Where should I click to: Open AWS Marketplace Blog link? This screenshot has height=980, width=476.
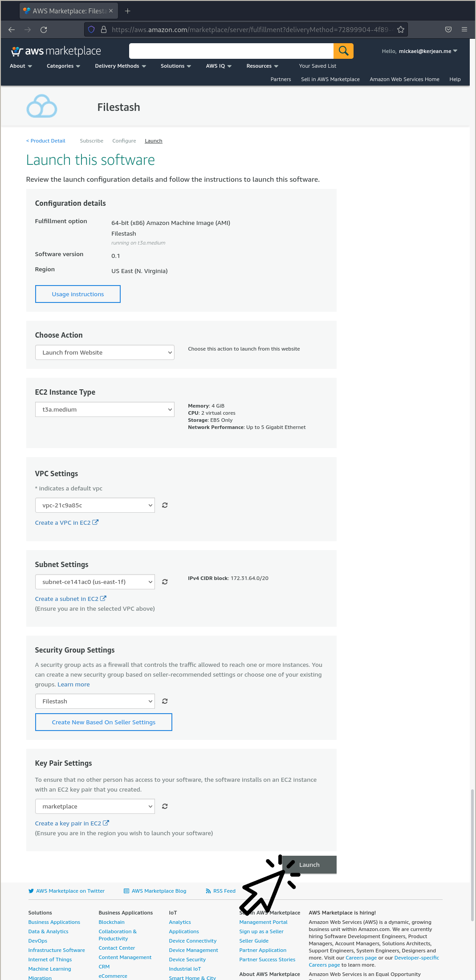[155, 891]
